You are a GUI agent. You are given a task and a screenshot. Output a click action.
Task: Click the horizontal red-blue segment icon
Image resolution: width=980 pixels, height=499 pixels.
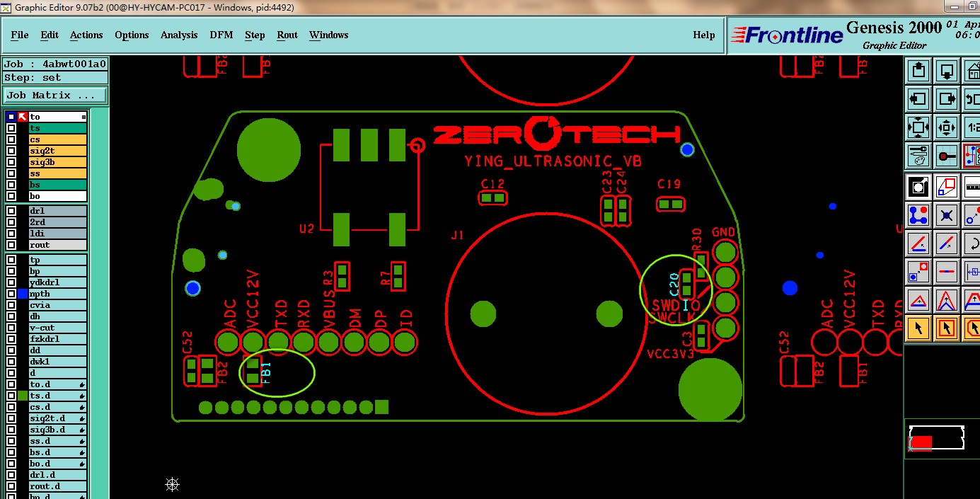(x=947, y=271)
